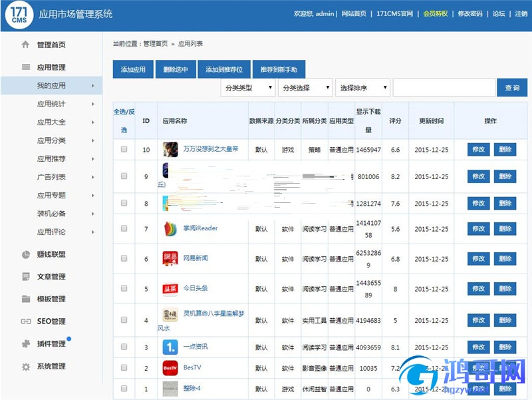The height and width of the screenshot is (400, 532).
Task: Tick checkbox for 今日头条 row
Action: tap(124, 288)
